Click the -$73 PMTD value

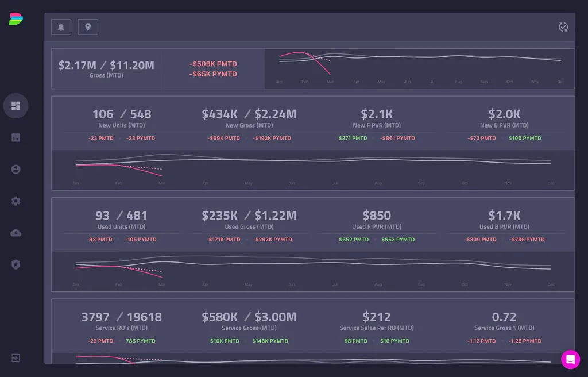tap(482, 138)
